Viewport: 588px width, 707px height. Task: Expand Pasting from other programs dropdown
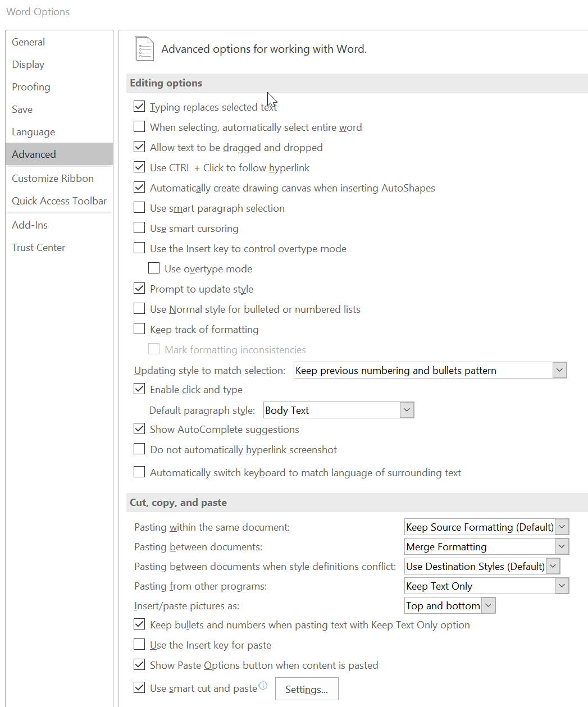click(x=561, y=586)
